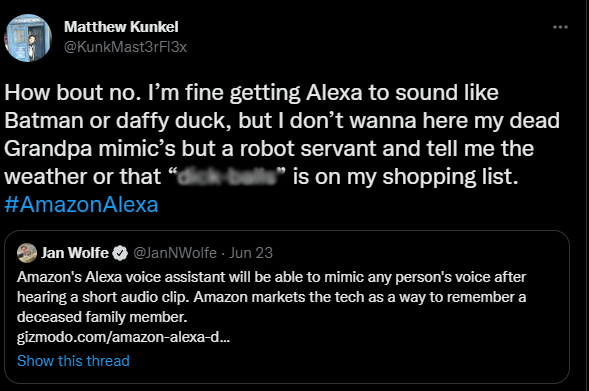This screenshot has height=391, width=589.
Task: Click the verified badge beside Jan Wolfe
Action: (120, 253)
